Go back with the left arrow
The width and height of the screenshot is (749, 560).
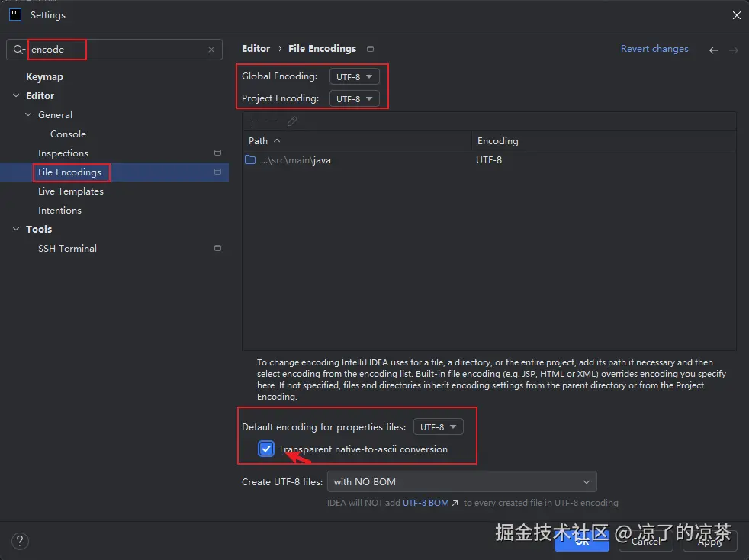(714, 50)
